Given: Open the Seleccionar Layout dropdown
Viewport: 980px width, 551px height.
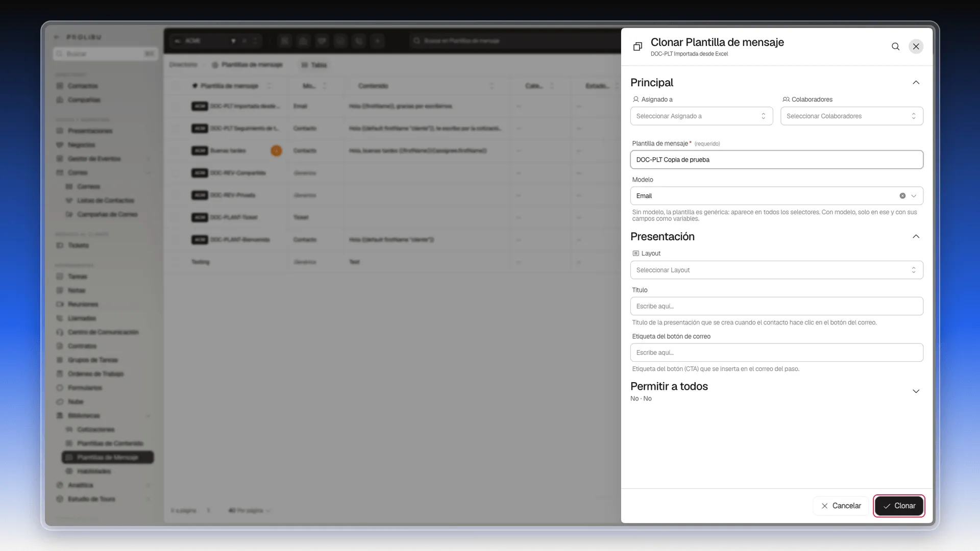Looking at the screenshot, I should tap(776, 270).
